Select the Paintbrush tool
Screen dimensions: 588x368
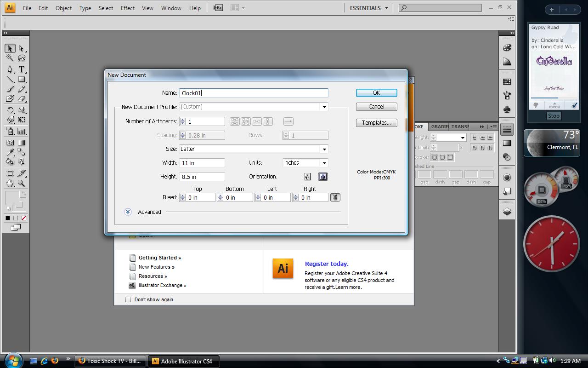click(10, 89)
